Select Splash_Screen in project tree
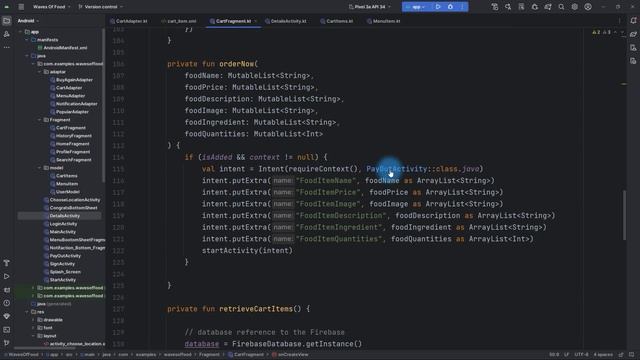The height and width of the screenshot is (360, 640). click(x=62, y=272)
